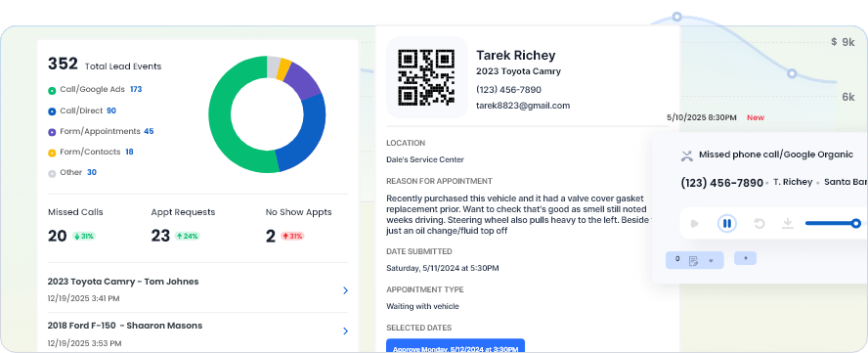The height and width of the screenshot is (353, 868).
Task: Click Tarek Richey's QR code
Action: [427, 77]
